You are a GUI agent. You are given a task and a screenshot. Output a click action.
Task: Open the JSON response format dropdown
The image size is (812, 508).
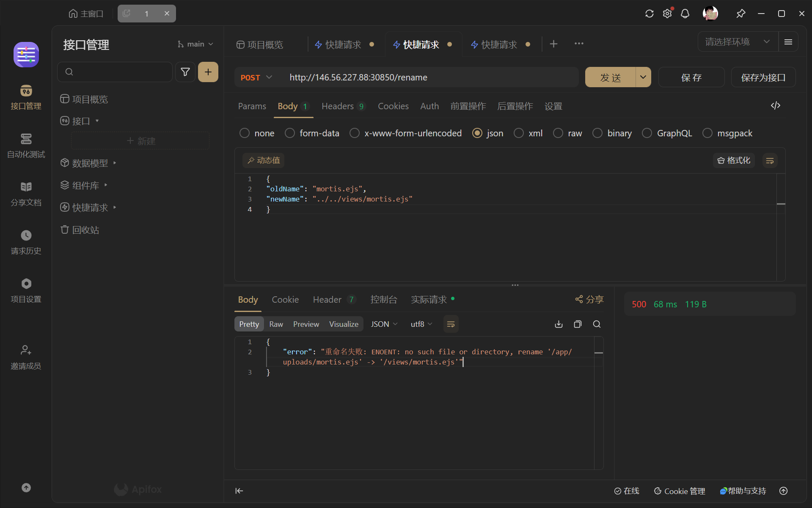pyautogui.click(x=384, y=324)
